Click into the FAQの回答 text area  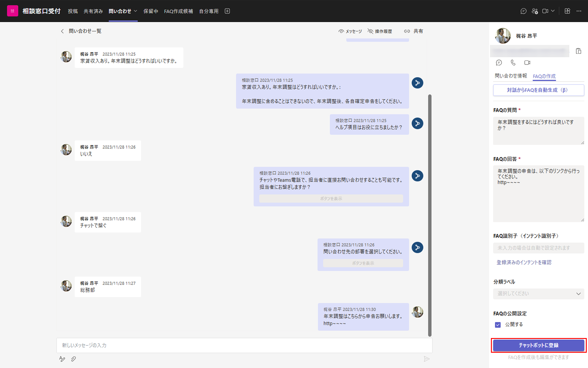point(539,194)
